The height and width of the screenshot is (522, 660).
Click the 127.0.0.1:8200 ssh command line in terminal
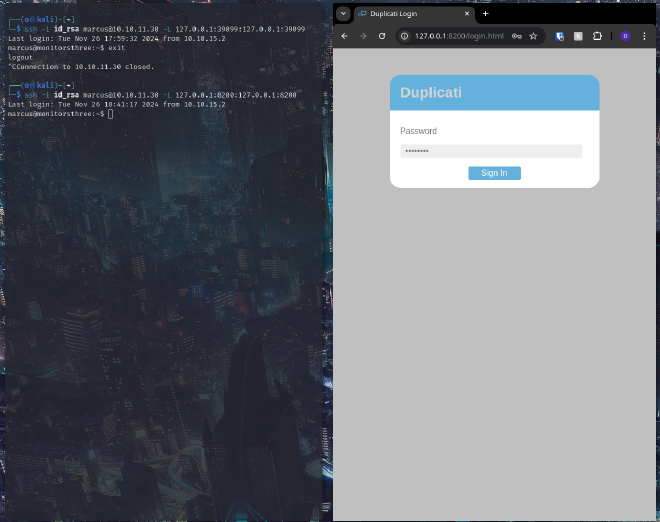pos(156,95)
